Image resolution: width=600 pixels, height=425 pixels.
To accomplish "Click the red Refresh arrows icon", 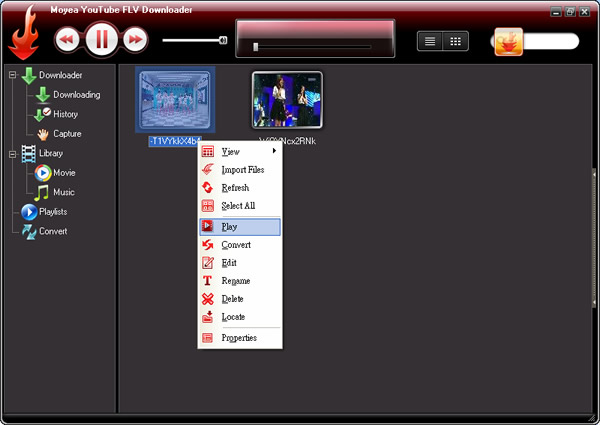I will pos(208,187).
